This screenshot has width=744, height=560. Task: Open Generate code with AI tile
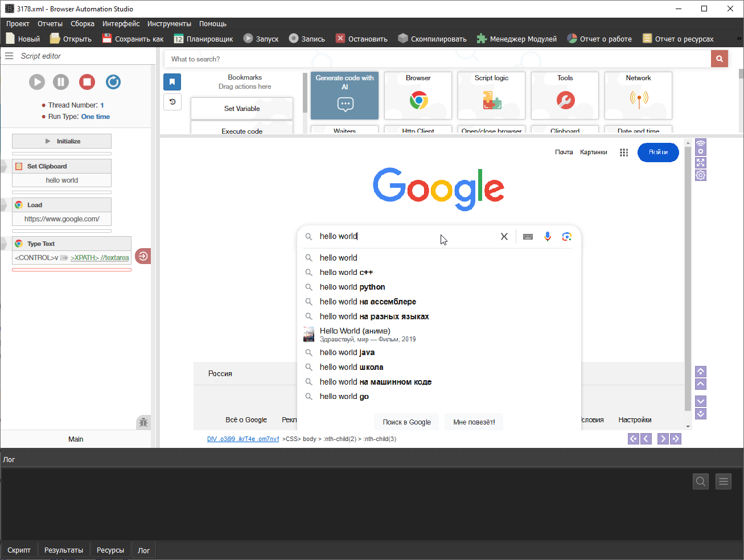tap(344, 95)
